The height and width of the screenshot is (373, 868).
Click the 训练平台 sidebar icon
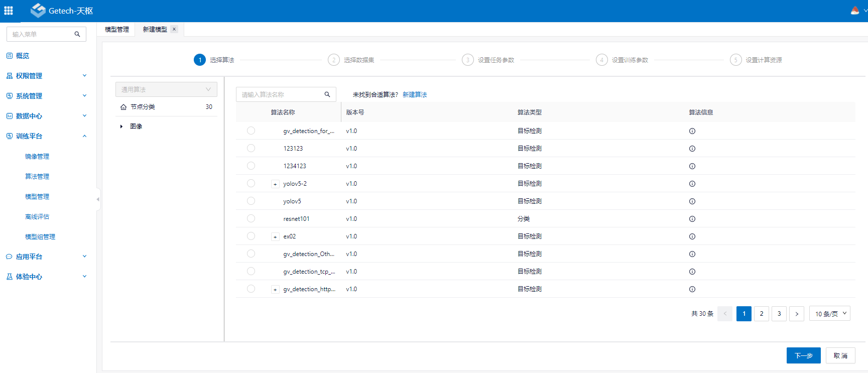coord(9,136)
